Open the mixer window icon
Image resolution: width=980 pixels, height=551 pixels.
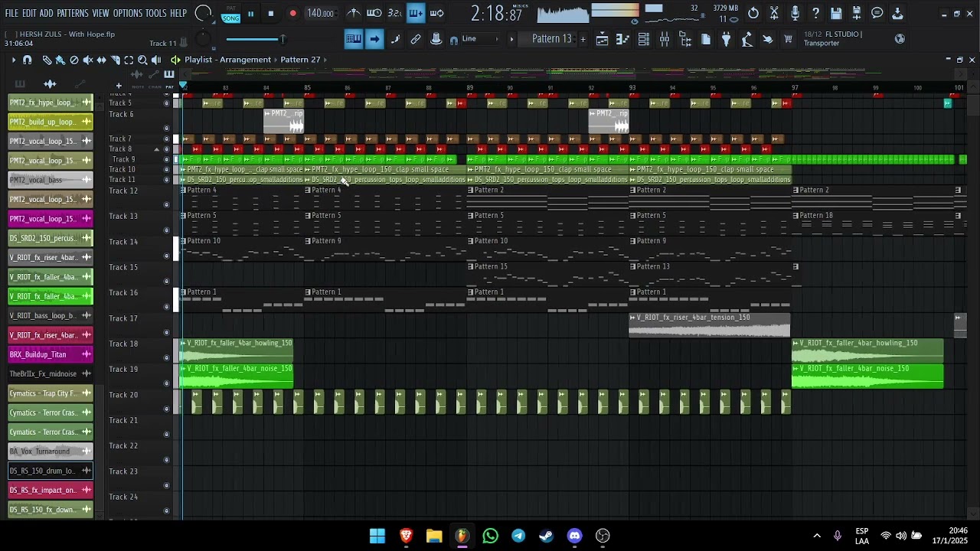point(665,40)
